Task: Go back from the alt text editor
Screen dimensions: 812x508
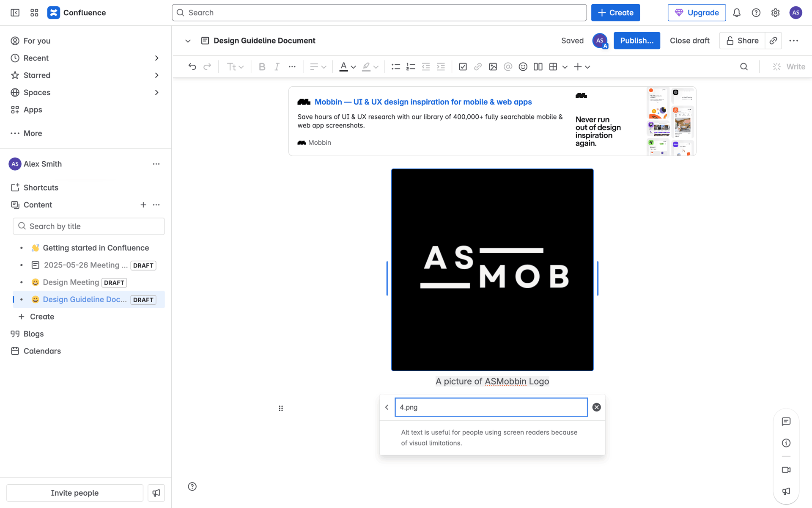Action: pyautogui.click(x=387, y=407)
